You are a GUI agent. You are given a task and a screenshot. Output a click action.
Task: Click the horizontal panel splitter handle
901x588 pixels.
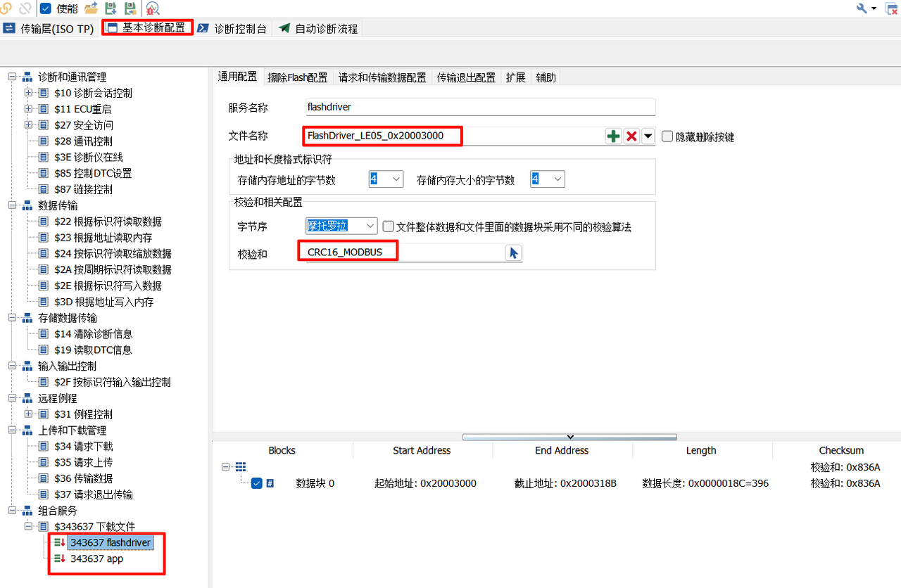(570, 437)
